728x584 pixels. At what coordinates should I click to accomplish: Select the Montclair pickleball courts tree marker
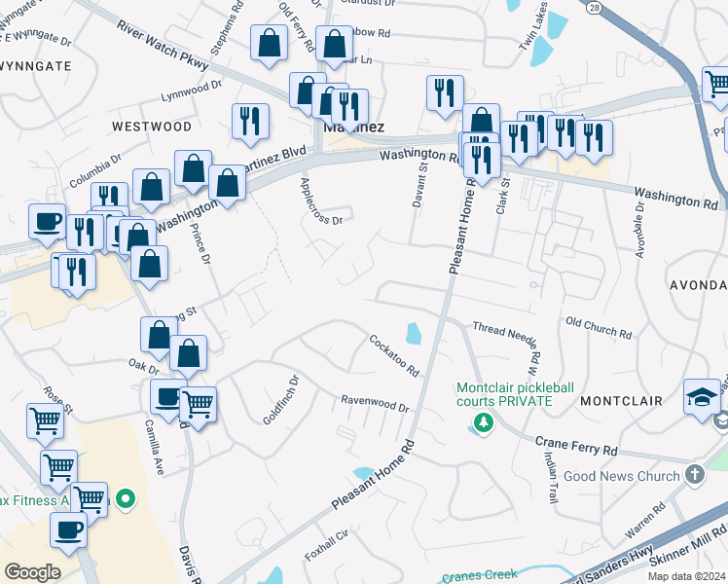point(481,422)
